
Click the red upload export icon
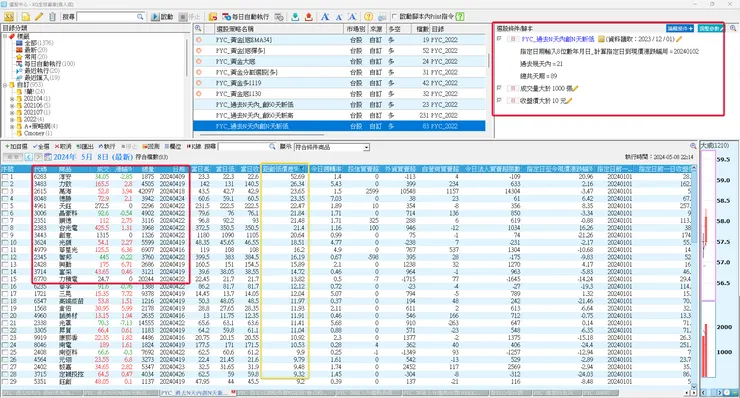[x=309, y=17]
